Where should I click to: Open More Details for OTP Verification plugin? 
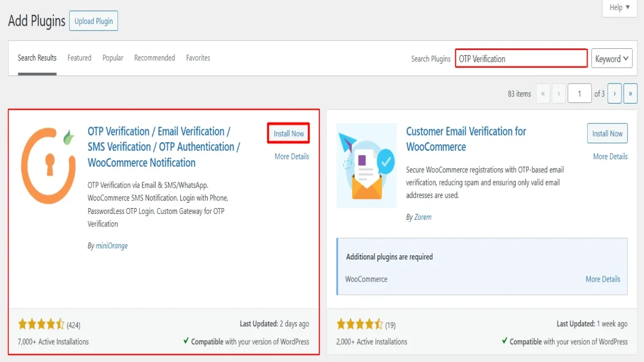coord(292,157)
